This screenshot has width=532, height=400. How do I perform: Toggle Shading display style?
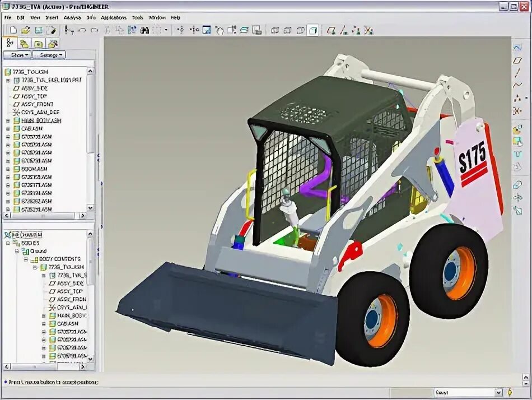tap(313, 31)
